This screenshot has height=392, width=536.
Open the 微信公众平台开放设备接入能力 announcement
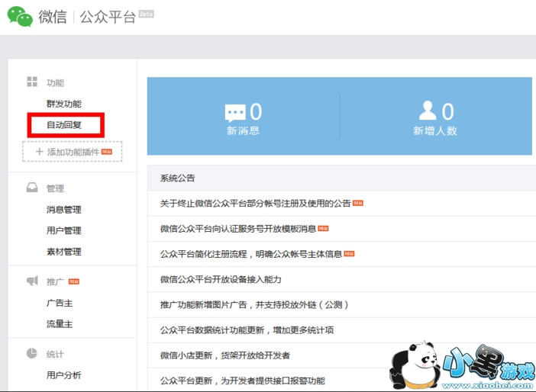(x=221, y=279)
